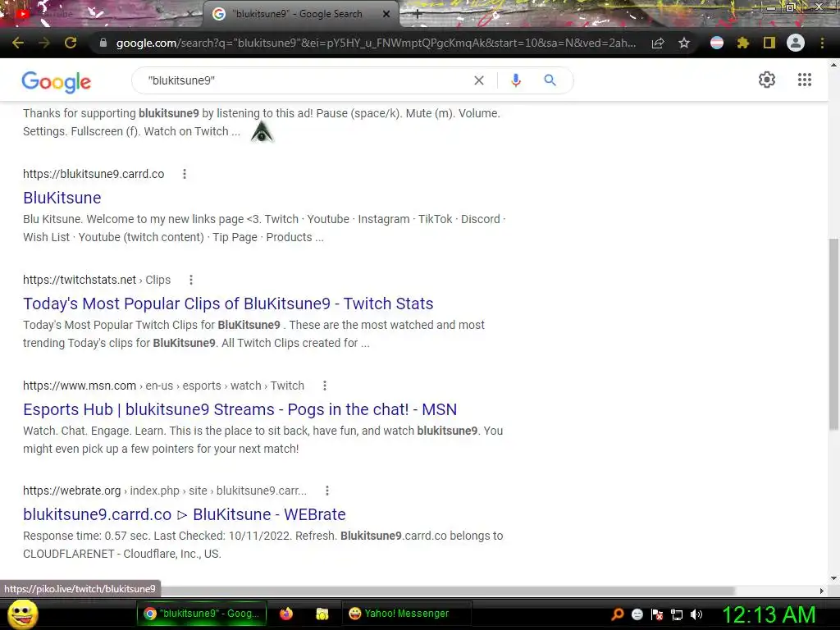
Task: Click the address bar URL
Action: (375, 43)
